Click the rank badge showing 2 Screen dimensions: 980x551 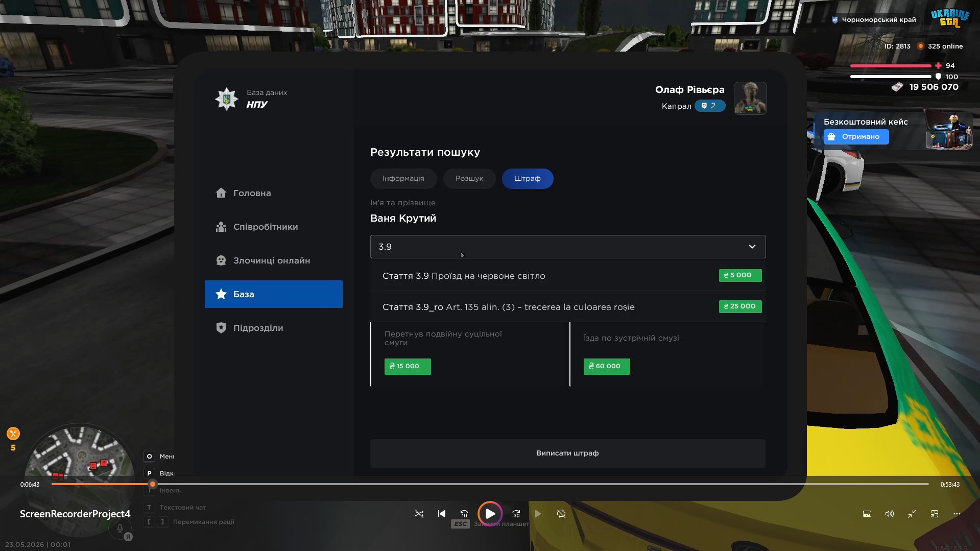710,106
